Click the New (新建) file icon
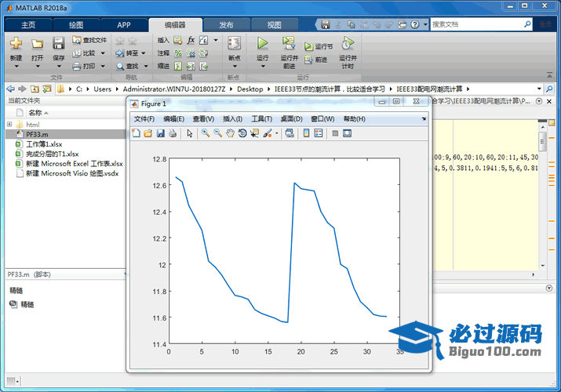The image size is (561, 392). coord(16,43)
